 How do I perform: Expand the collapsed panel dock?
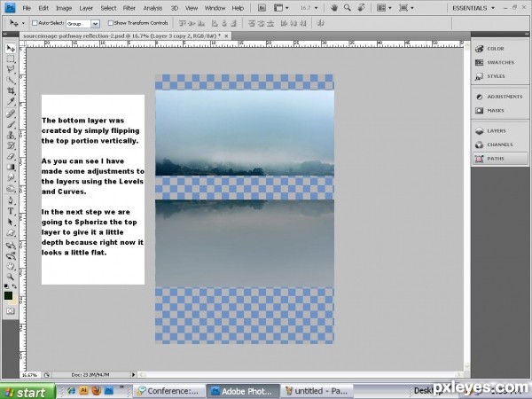pyautogui.click(x=526, y=34)
